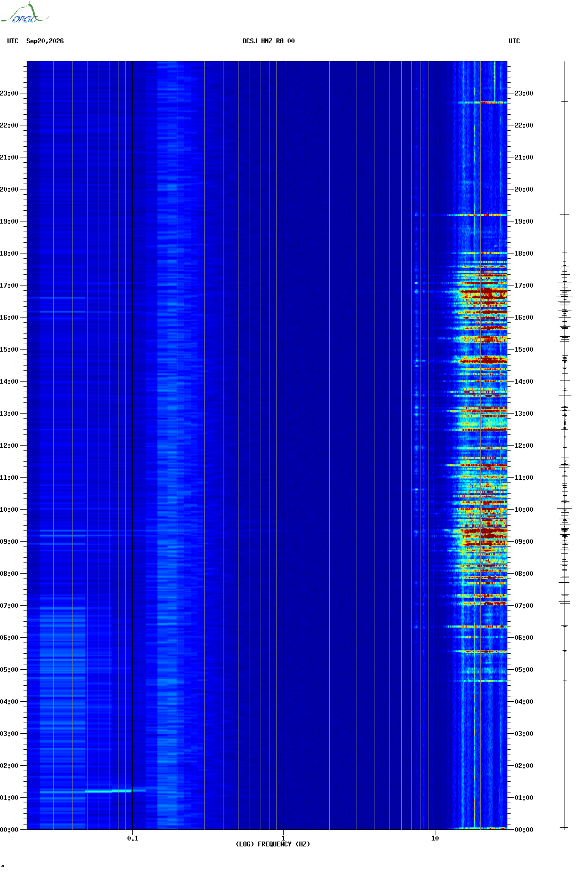Click the right 09:00 time axis label

tap(523, 542)
